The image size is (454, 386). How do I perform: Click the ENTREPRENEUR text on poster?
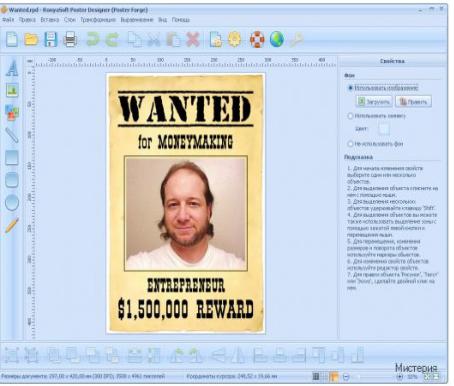186,286
